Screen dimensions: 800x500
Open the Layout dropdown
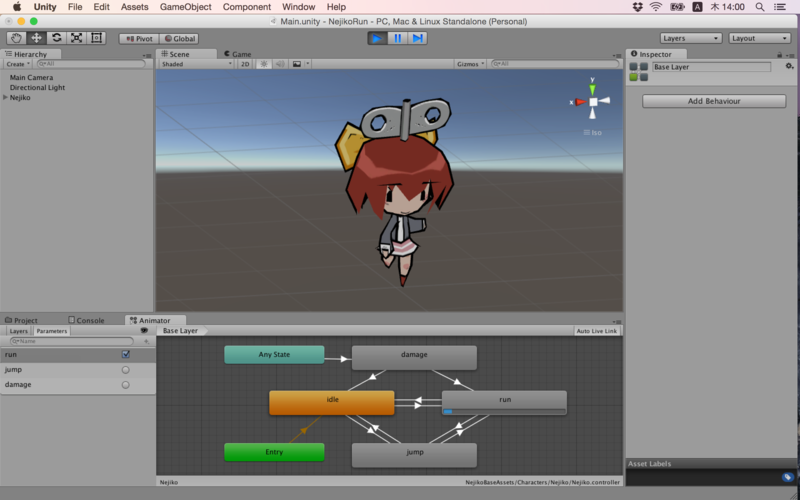[x=760, y=38]
